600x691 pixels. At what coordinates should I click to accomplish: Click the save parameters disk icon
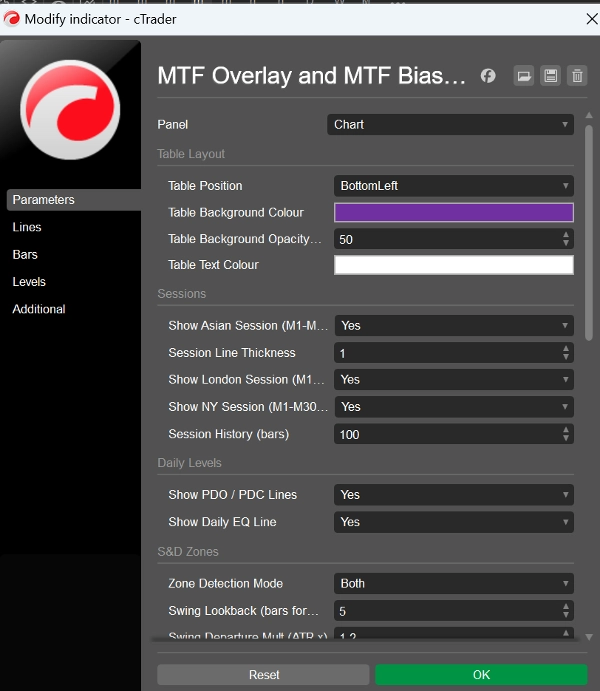[551, 76]
